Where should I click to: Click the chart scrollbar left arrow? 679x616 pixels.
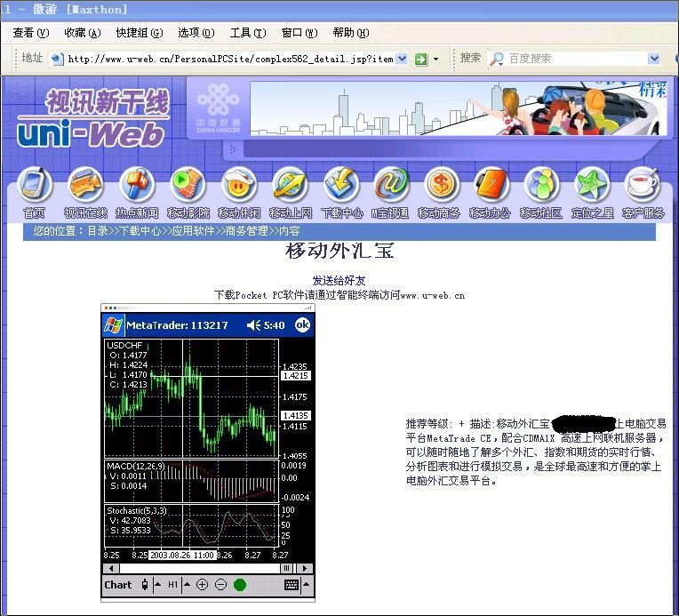click(111, 568)
